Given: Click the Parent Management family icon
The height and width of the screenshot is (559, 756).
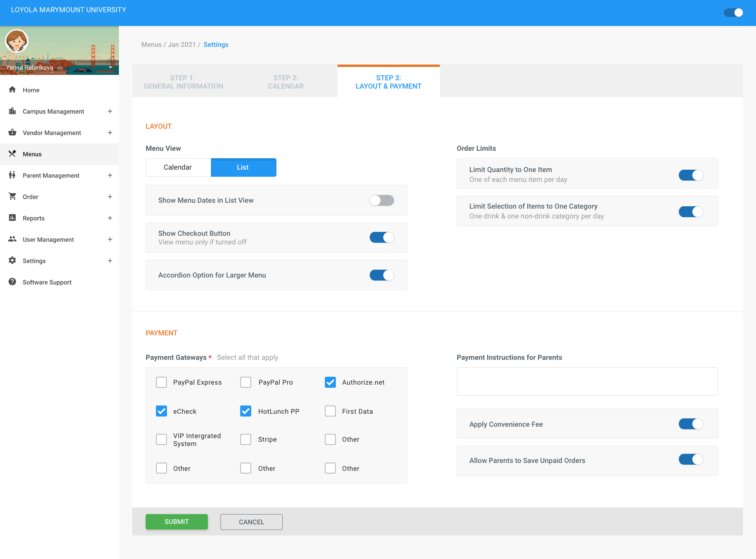Looking at the screenshot, I should 12,175.
